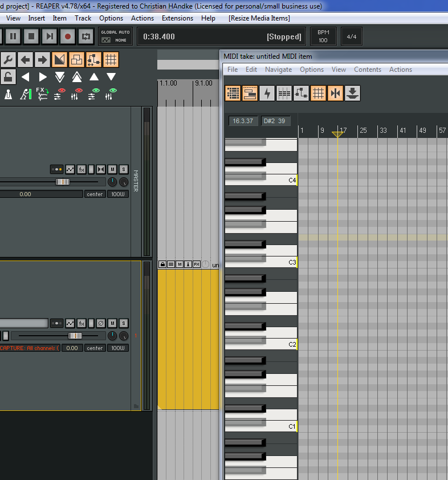Image resolution: width=448 pixels, height=480 pixels.
Task: Toggle the padlock locking icon in toolbar
Action: [x=8, y=77]
